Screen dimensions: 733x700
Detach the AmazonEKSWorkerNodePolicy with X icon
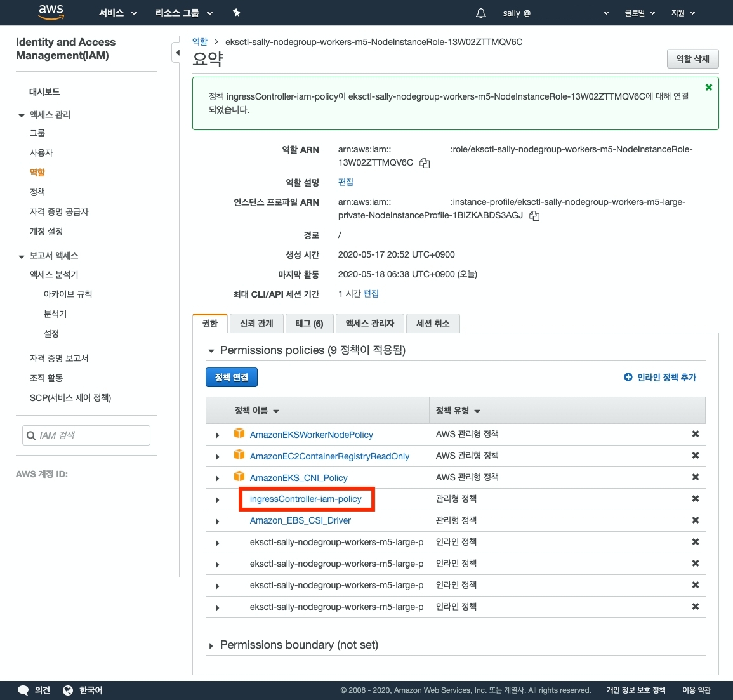pyautogui.click(x=695, y=434)
